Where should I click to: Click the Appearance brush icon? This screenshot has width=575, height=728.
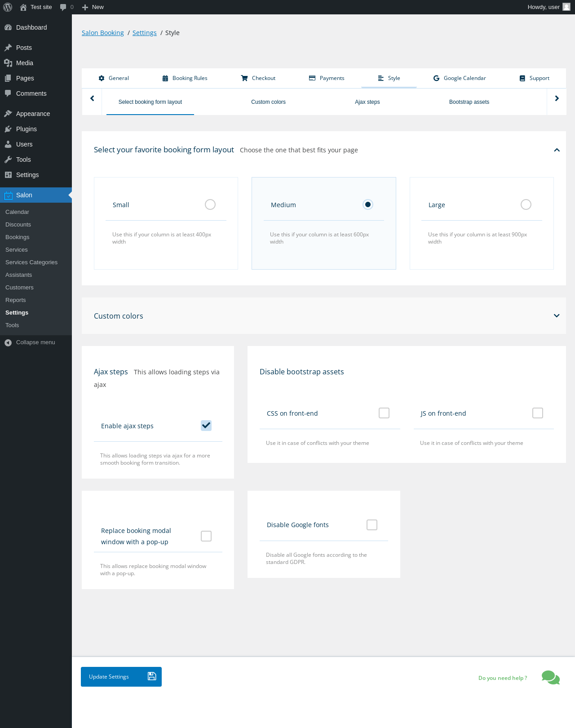click(x=8, y=114)
